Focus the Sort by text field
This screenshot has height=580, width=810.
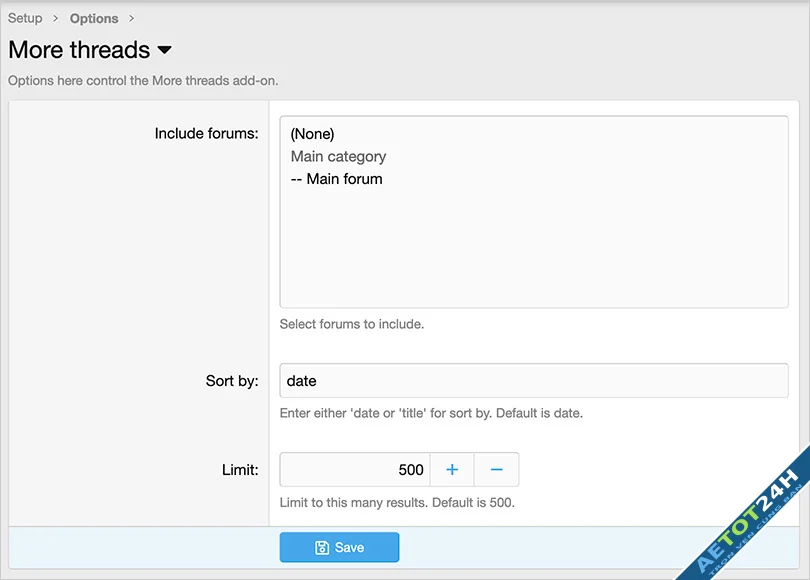(x=533, y=381)
